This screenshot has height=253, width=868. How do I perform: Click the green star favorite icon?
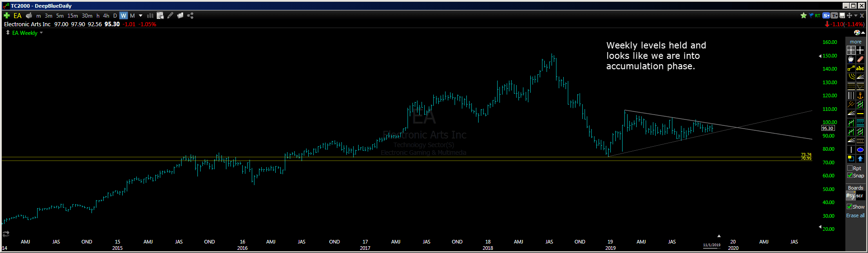click(804, 15)
